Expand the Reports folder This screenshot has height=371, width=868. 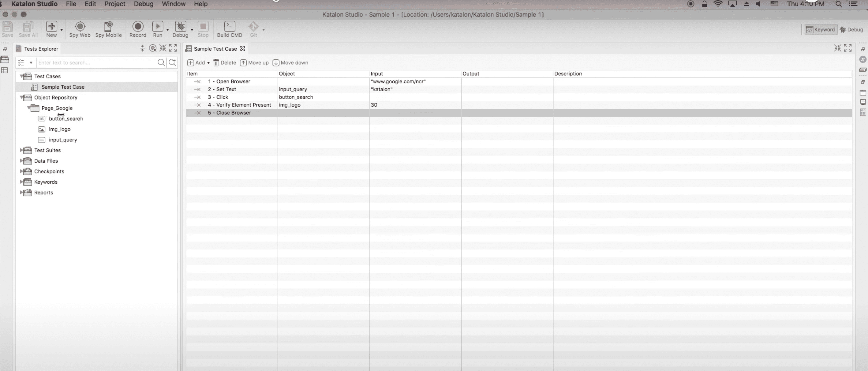(x=21, y=193)
